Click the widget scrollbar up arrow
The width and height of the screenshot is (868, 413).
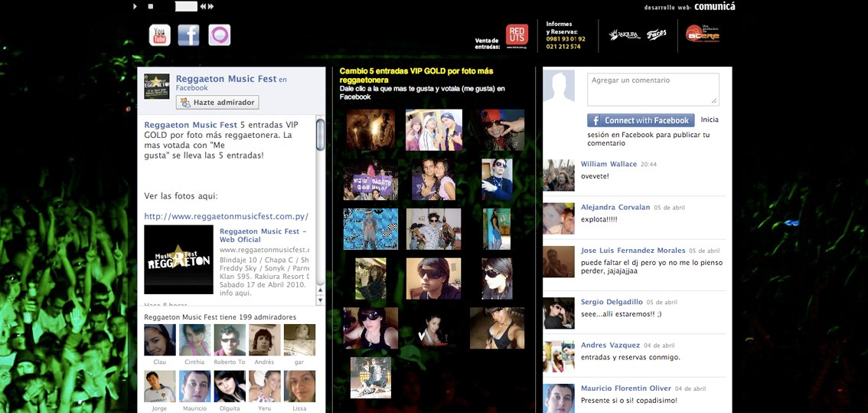320,290
